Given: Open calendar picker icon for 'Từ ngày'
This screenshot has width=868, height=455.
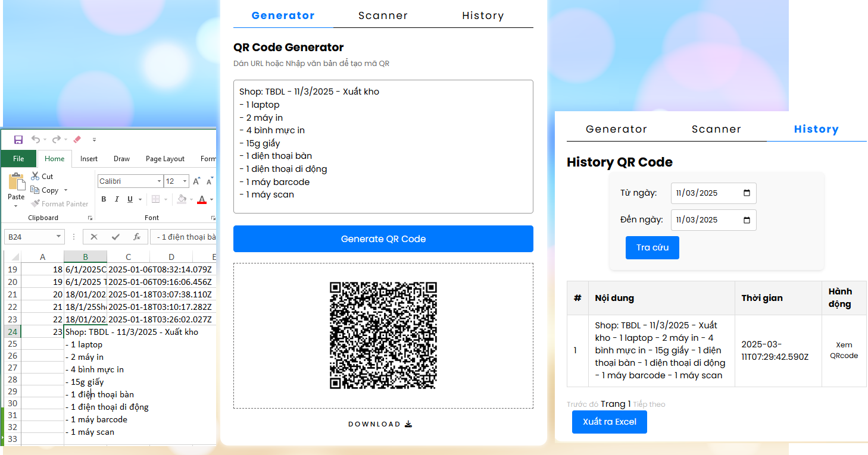Looking at the screenshot, I should [747, 193].
